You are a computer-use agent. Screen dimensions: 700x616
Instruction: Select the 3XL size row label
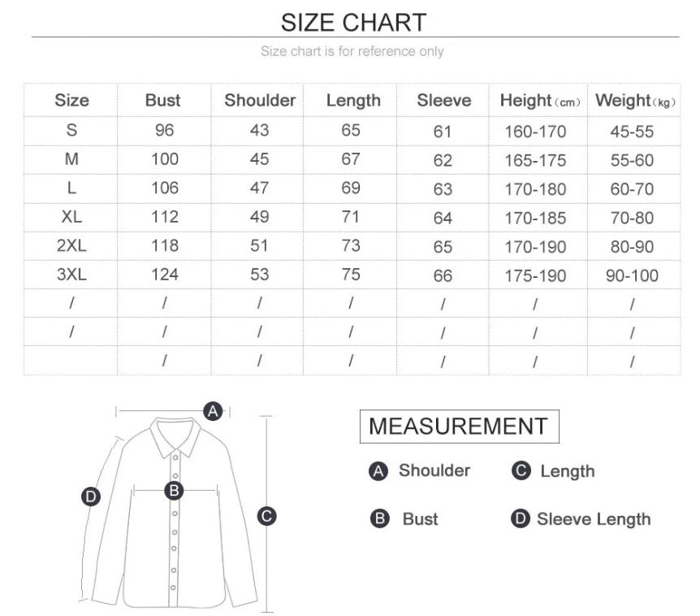(71, 275)
